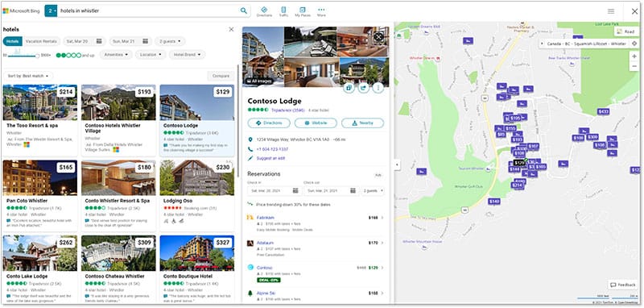Viewport: 644px width, 308px height.
Task: Click the Feedback button on map
Action: (x=623, y=285)
